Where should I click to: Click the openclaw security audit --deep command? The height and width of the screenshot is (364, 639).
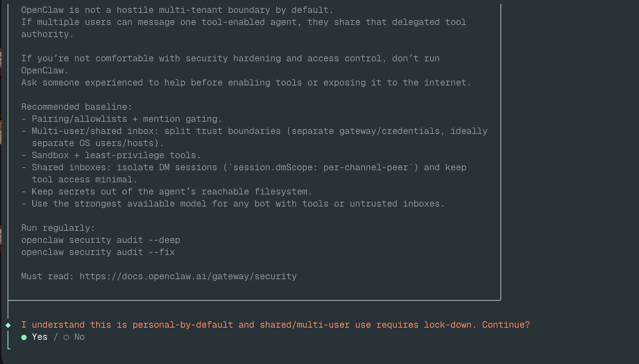click(100, 240)
